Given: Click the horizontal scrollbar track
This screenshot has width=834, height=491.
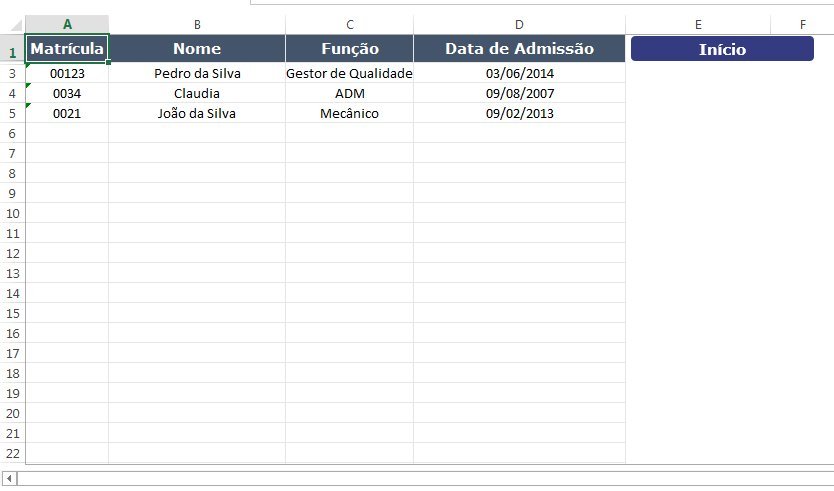Looking at the screenshot, I should click(420, 479).
